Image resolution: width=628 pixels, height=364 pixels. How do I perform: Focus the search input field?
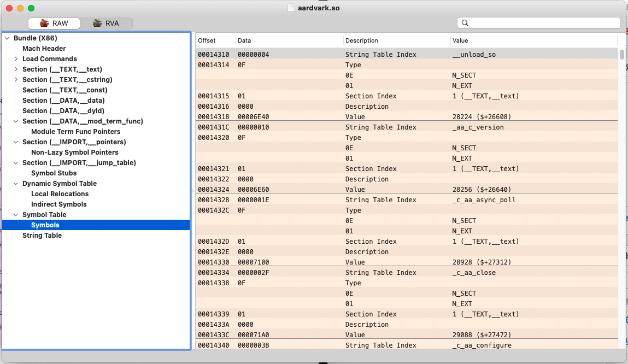coord(539,23)
